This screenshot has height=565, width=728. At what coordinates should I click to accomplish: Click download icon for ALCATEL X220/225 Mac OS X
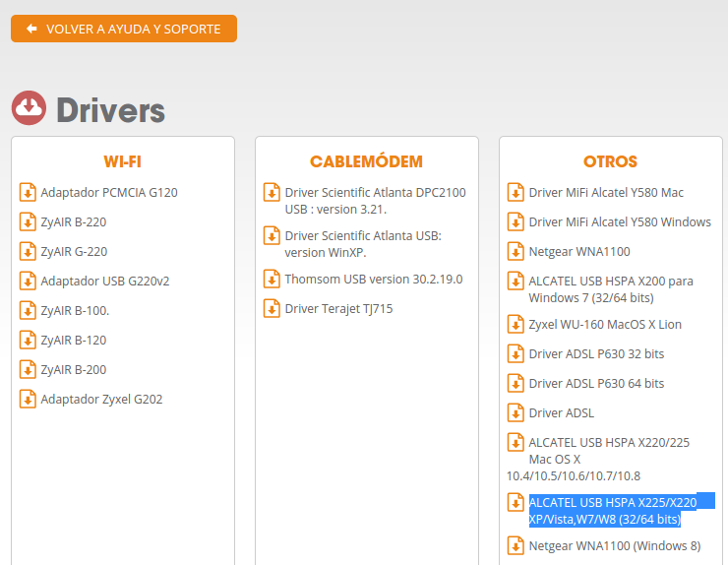coord(516,442)
